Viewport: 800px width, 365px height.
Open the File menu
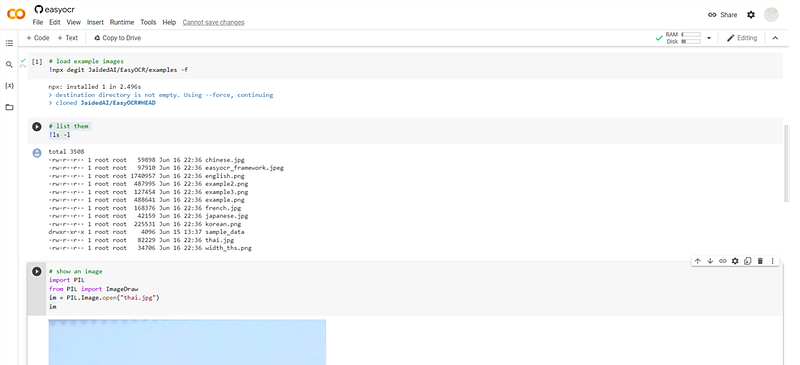point(38,22)
